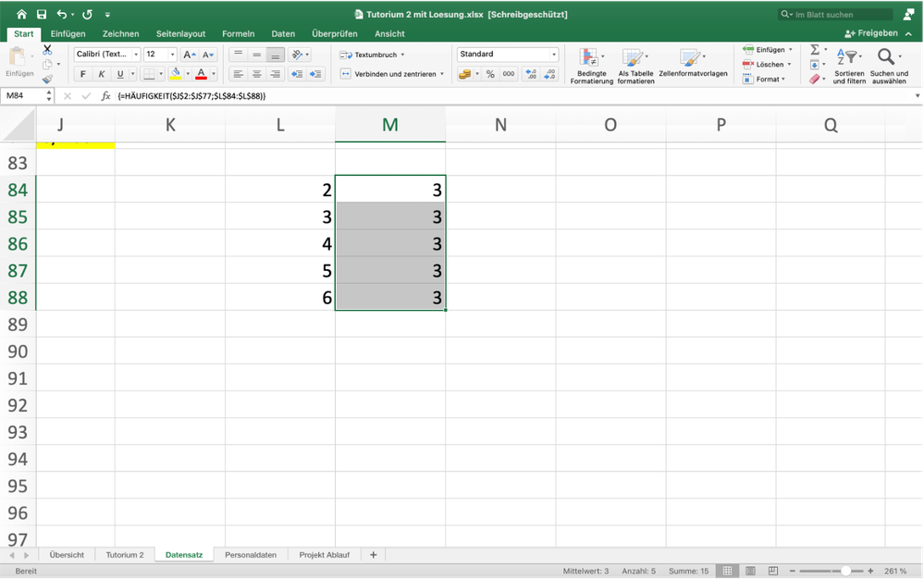Open the Daten ribbon tab

[x=283, y=33]
